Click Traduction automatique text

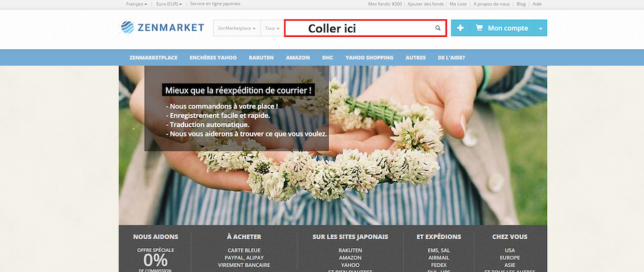tap(207, 124)
